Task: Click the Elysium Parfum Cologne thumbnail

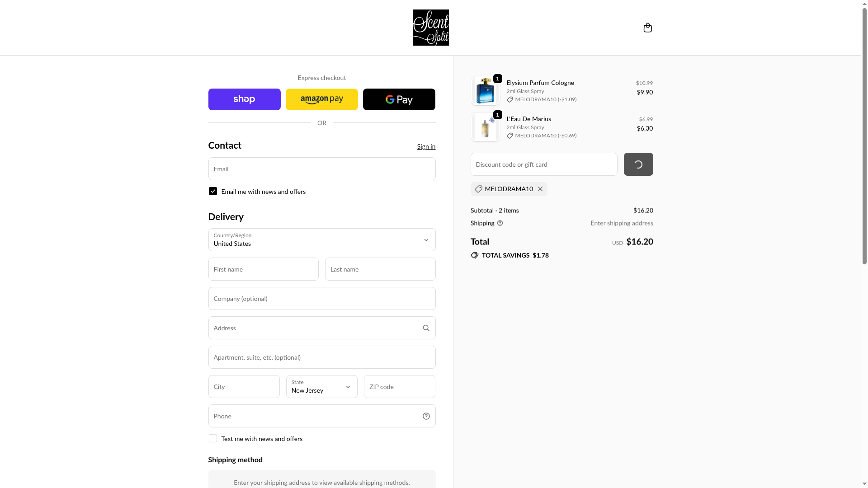Action: pos(485,91)
